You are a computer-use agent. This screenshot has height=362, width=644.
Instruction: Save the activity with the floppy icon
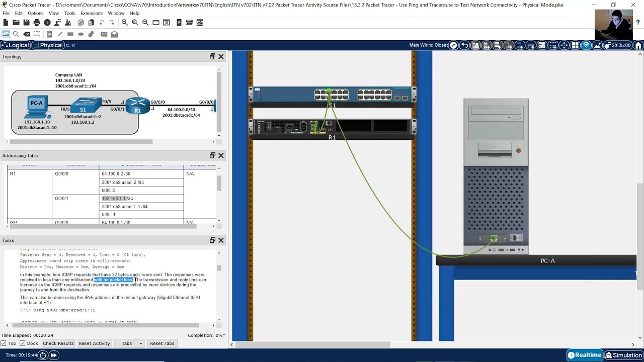point(26,23)
